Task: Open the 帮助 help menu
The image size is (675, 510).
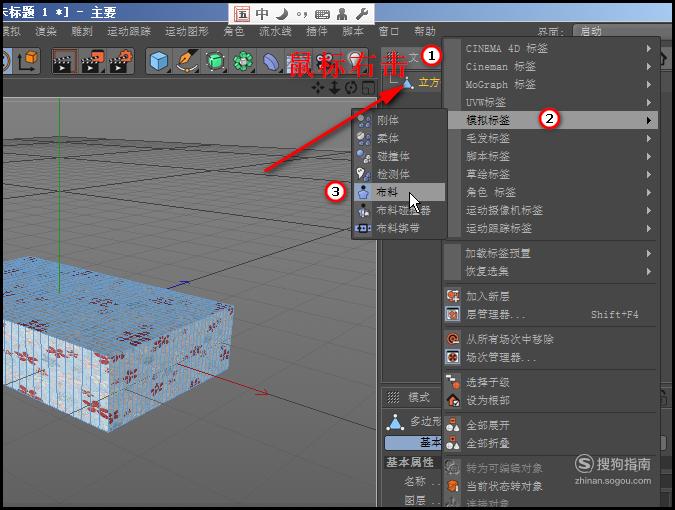Action: coord(425,31)
